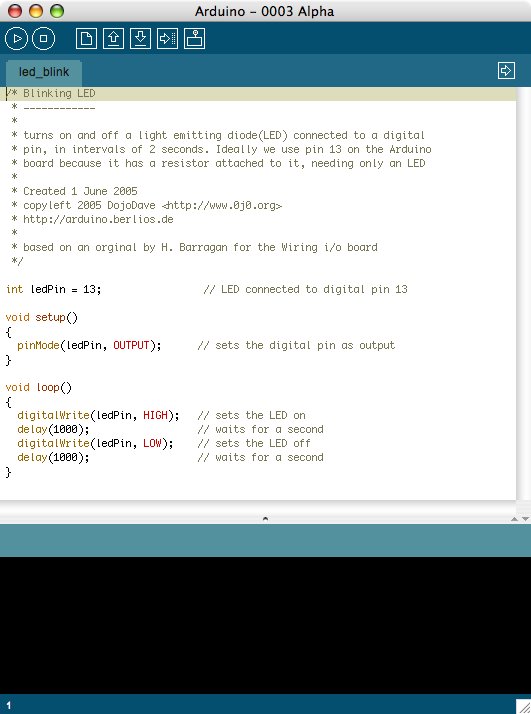Collapse the console using the divider arrow
Viewport: 531px width, 714px height.
266,518
